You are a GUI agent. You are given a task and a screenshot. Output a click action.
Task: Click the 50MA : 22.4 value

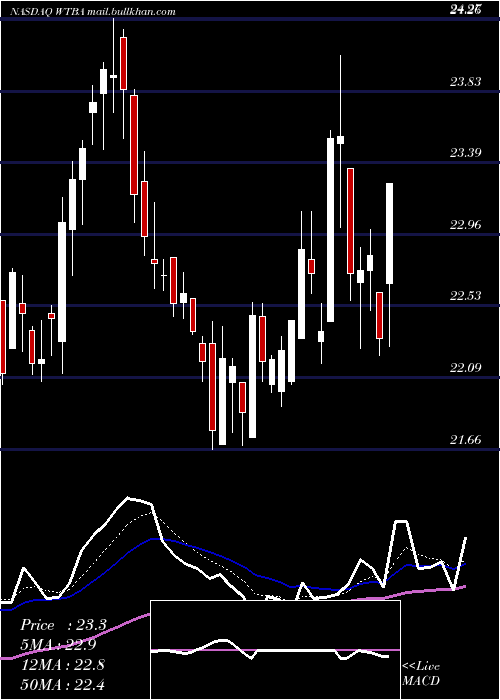click(x=63, y=684)
